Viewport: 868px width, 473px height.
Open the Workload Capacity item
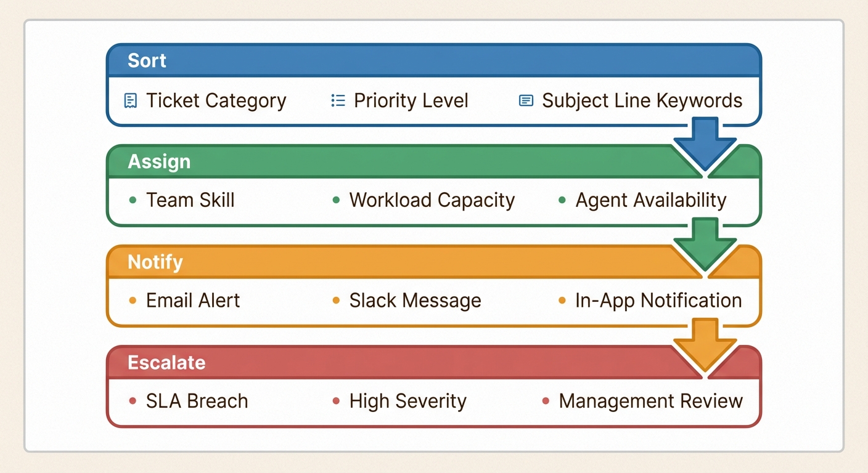click(x=432, y=200)
